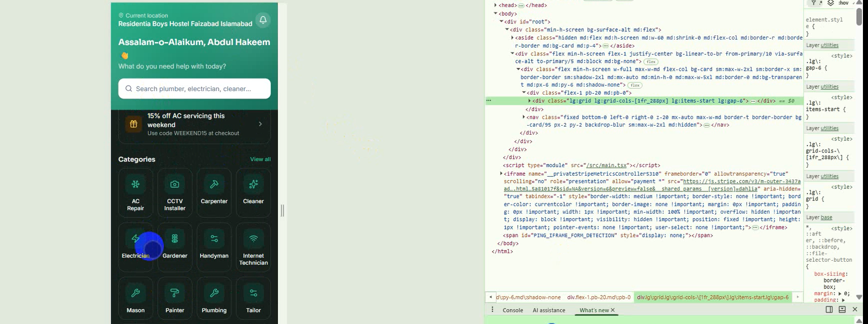The width and height of the screenshot is (868, 324).
Task: Click the ellipsis actions beside the highlighted div row
Action: [489, 101]
